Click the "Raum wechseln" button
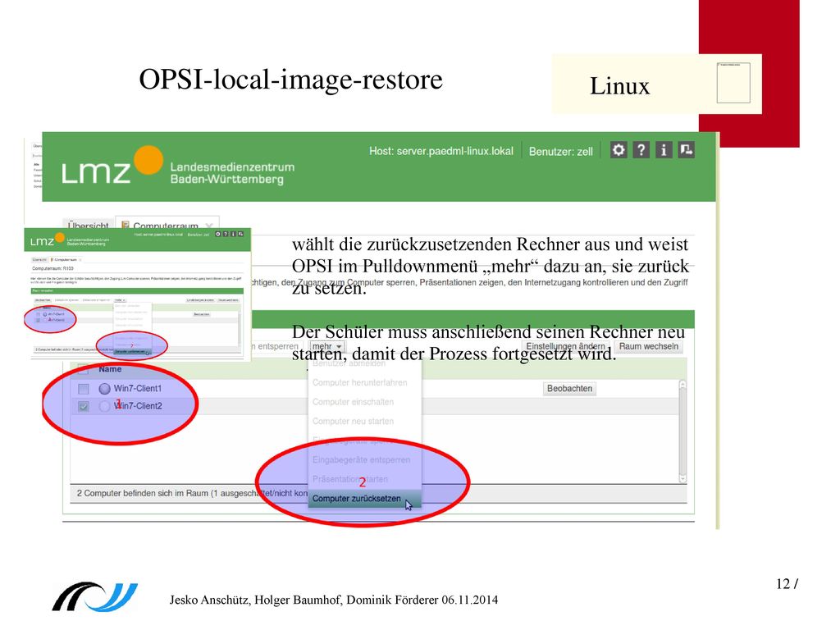The height and width of the screenshot is (630, 840). [x=649, y=347]
